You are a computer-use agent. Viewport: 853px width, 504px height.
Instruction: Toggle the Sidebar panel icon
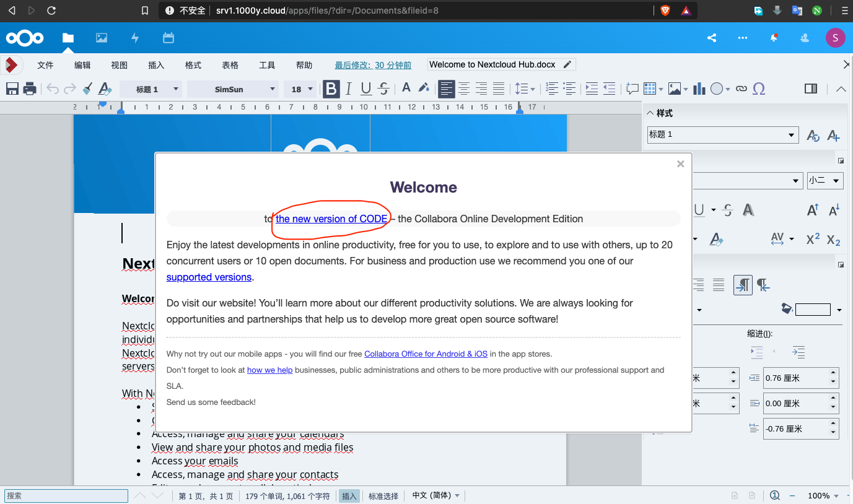point(811,89)
